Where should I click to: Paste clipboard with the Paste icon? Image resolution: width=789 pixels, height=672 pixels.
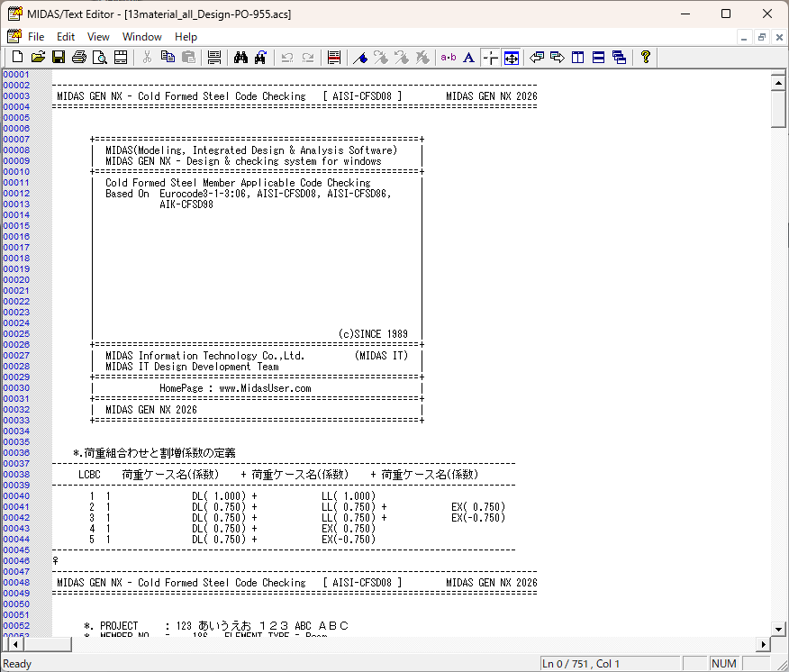click(188, 58)
